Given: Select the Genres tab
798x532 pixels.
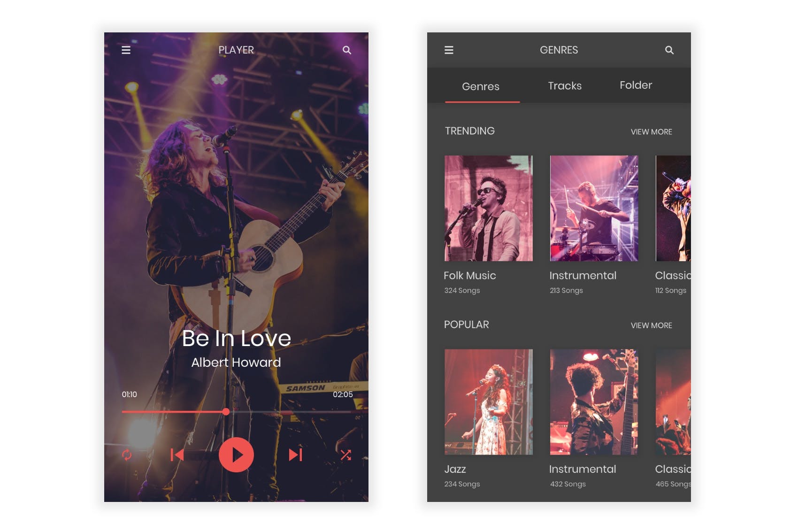Looking at the screenshot, I should 481,86.
